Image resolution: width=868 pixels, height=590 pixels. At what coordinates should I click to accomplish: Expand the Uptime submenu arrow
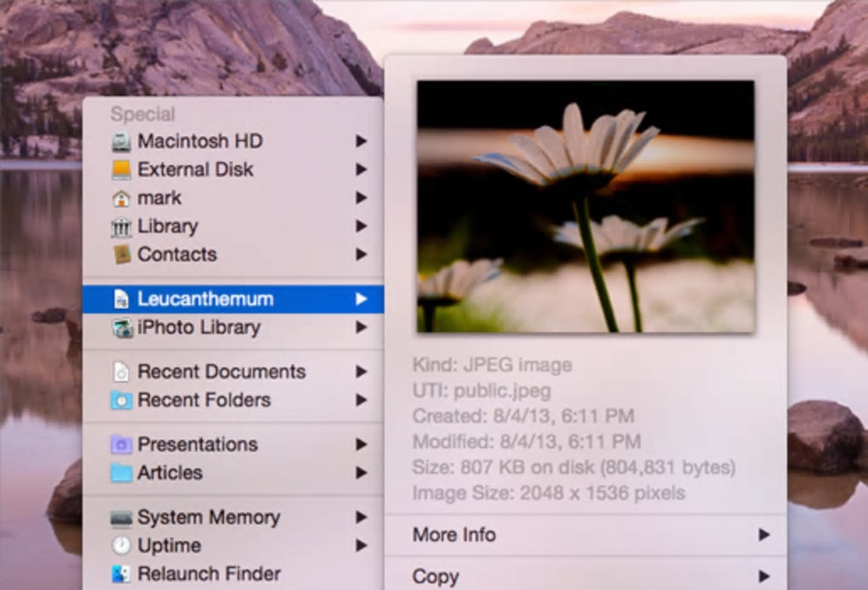[362, 546]
